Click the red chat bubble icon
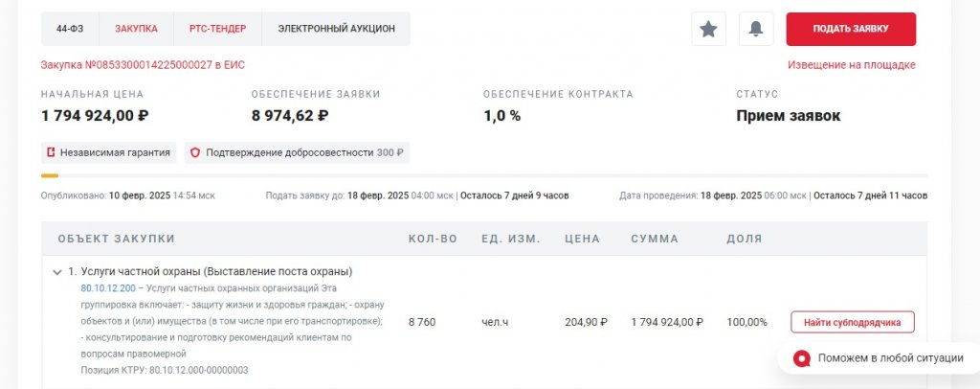The image size is (980, 389). pyautogui.click(x=801, y=358)
